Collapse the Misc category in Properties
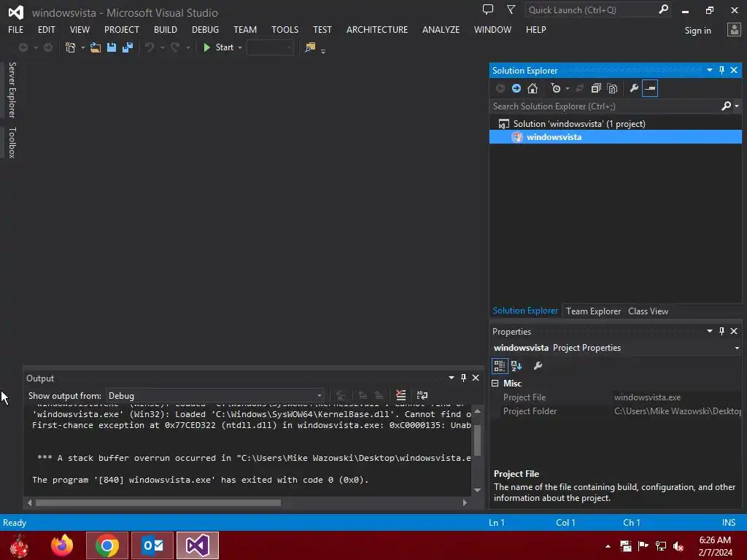747x560 pixels. [x=495, y=384]
